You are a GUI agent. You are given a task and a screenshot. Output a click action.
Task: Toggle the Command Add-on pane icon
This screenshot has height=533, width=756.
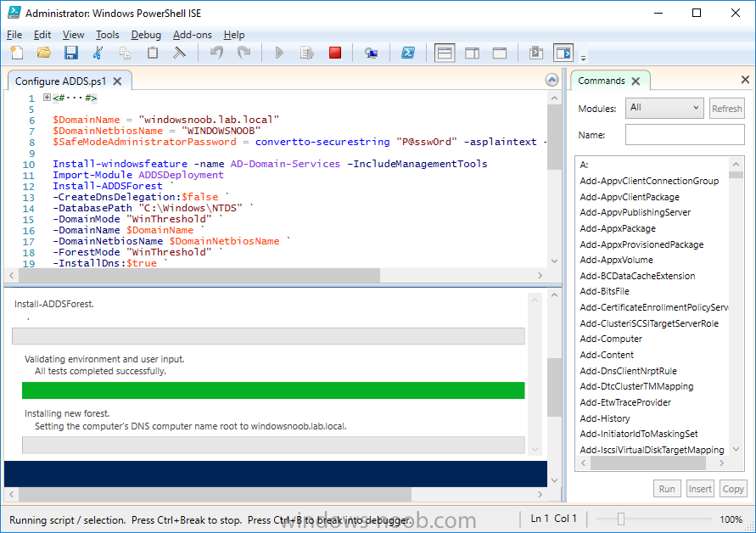(x=563, y=53)
